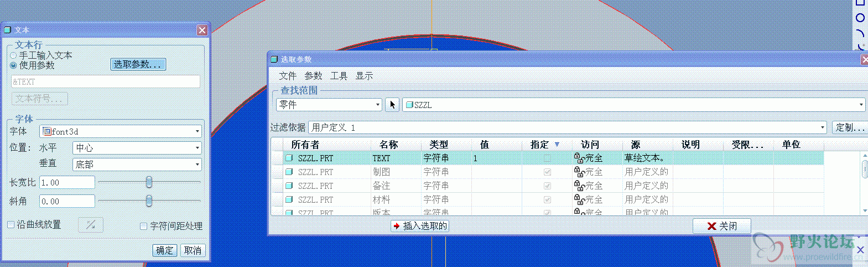Viewport: 868px width, 267px height.
Task: Toggle 指定 checkbox in TEXT row
Action: pos(547,158)
